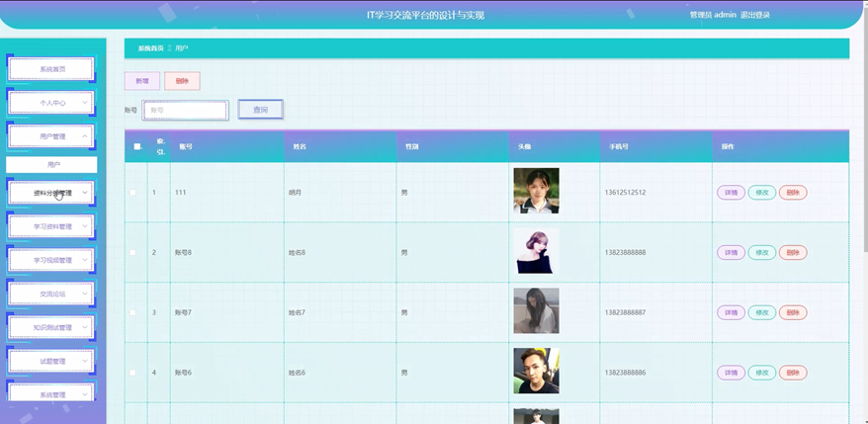Expand the 交流论坛 sidebar menu
868x424 pixels.
pos(51,294)
